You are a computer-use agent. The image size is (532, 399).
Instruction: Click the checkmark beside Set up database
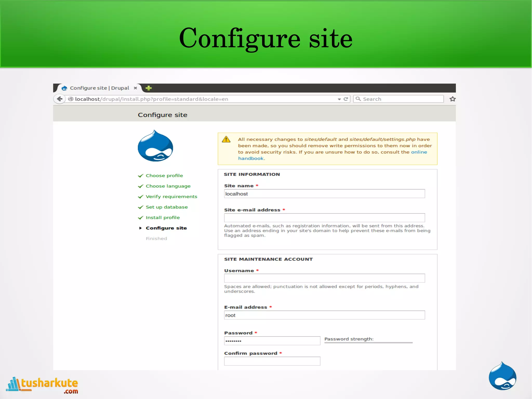click(x=141, y=207)
